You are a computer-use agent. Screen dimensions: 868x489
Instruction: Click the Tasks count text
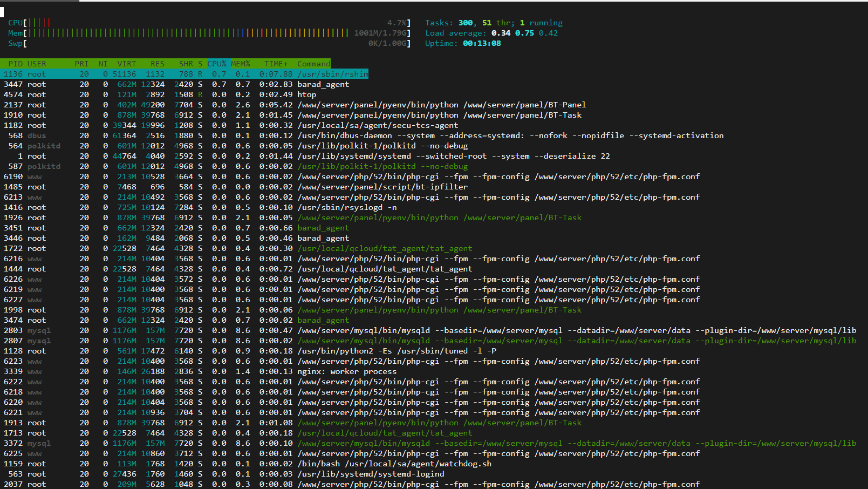click(x=494, y=23)
